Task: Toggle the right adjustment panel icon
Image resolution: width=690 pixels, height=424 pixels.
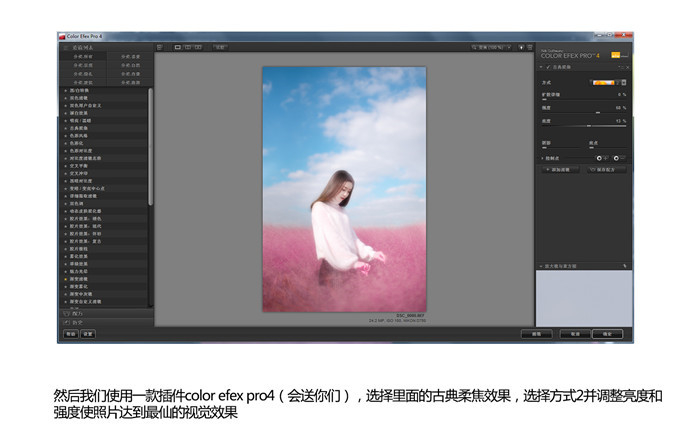Action: 530,47
